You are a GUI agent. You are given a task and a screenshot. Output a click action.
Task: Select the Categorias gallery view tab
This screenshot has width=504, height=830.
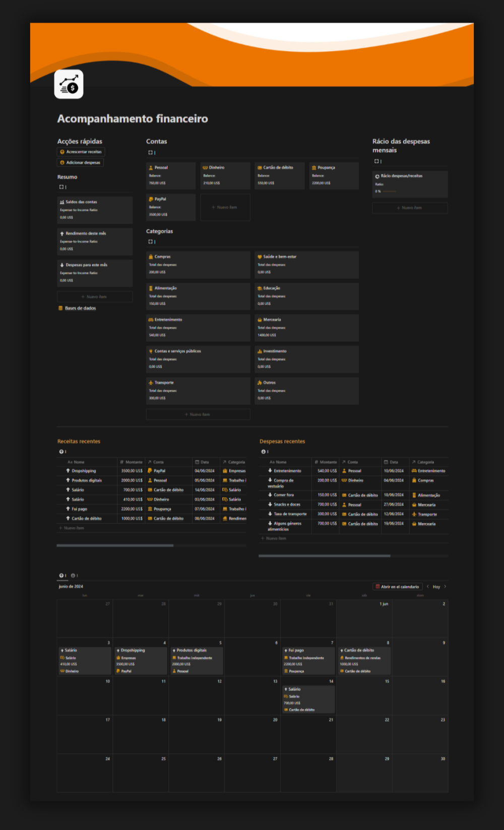[x=151, y=242]
